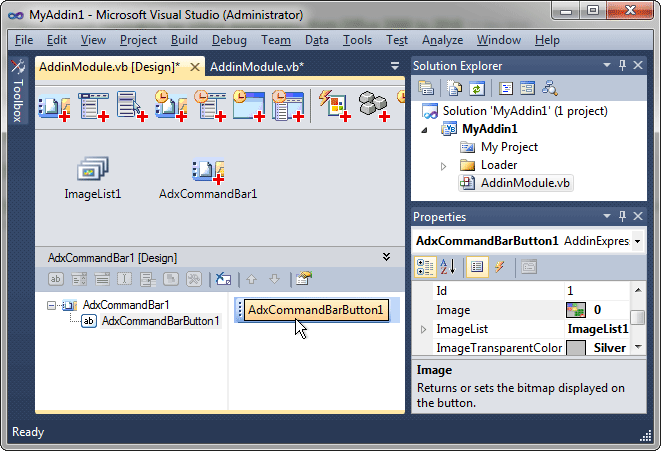Add built-in control connector lightning icon

(335, 106)
